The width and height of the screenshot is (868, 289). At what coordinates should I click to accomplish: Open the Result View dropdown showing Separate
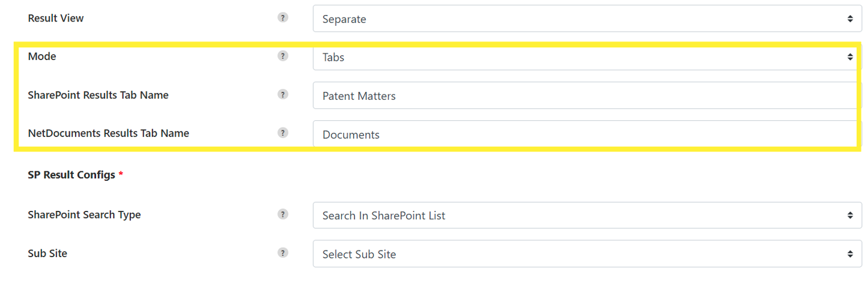point(587,19)
